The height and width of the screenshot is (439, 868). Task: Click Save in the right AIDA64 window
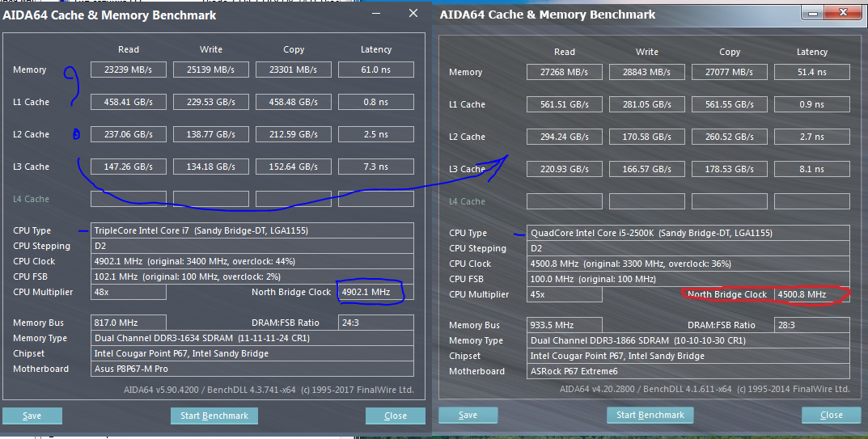tap(468, 415)
